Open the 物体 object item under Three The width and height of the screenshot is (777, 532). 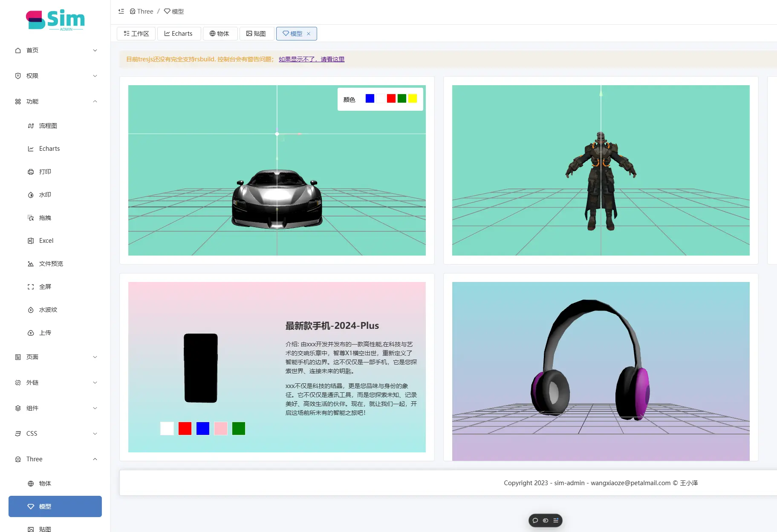[x=55, y=483]
